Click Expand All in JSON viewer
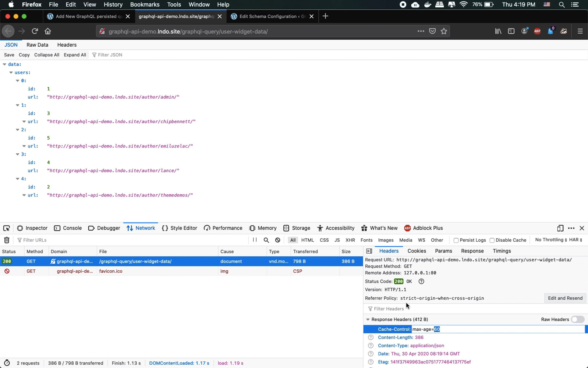 (x=75, y=55)
